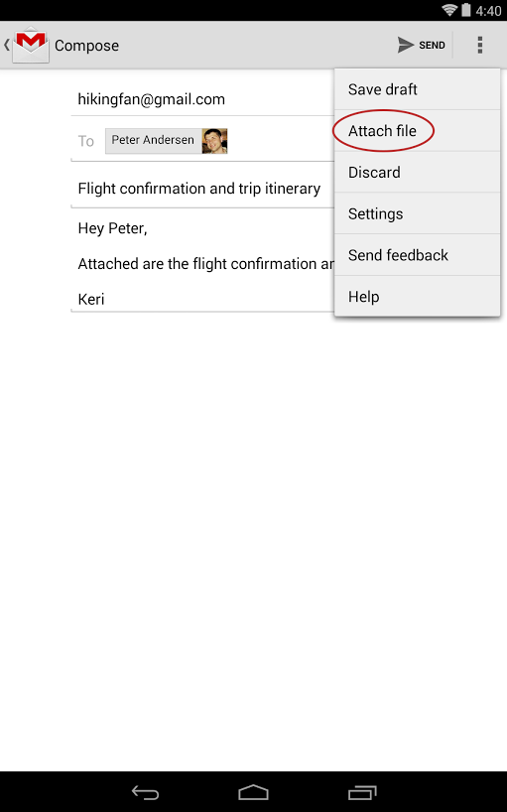The width and height of the screenshot is (507, 812).
Task: Tap Peter Andersen's contact photo
Action: (x=214, y=141)
